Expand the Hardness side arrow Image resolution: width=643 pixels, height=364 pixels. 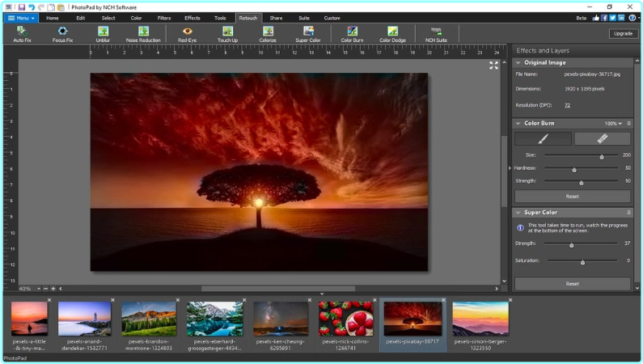[510, 168]
